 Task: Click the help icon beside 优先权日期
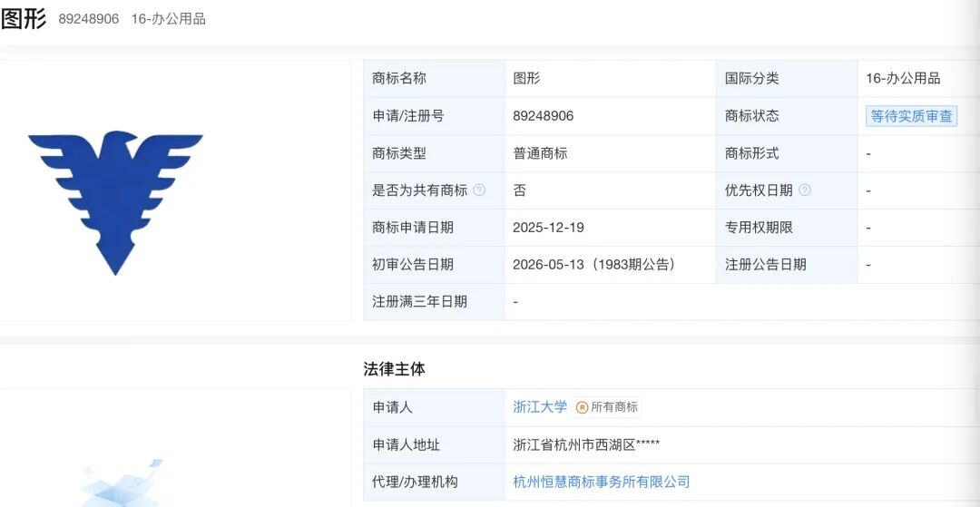805,190
